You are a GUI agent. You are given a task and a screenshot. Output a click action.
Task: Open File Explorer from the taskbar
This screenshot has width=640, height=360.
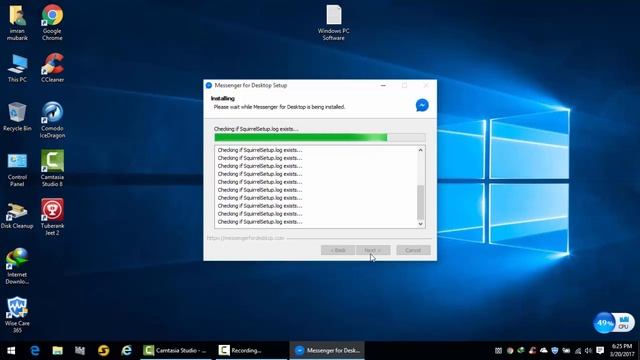tap(58, 350)
